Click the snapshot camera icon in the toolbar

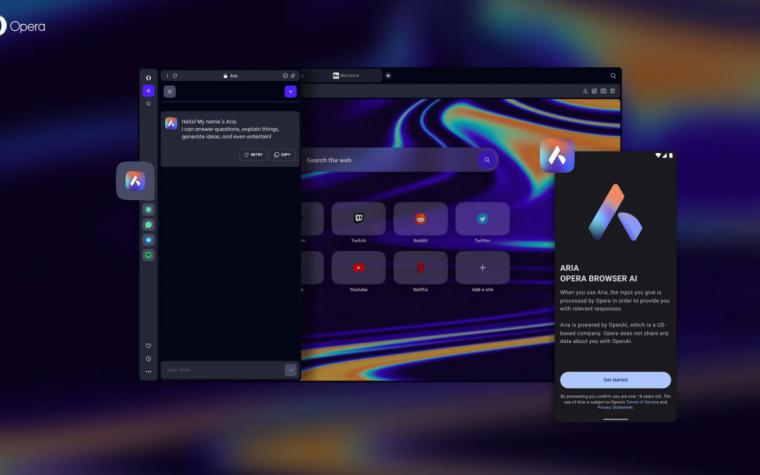[603, 91]
